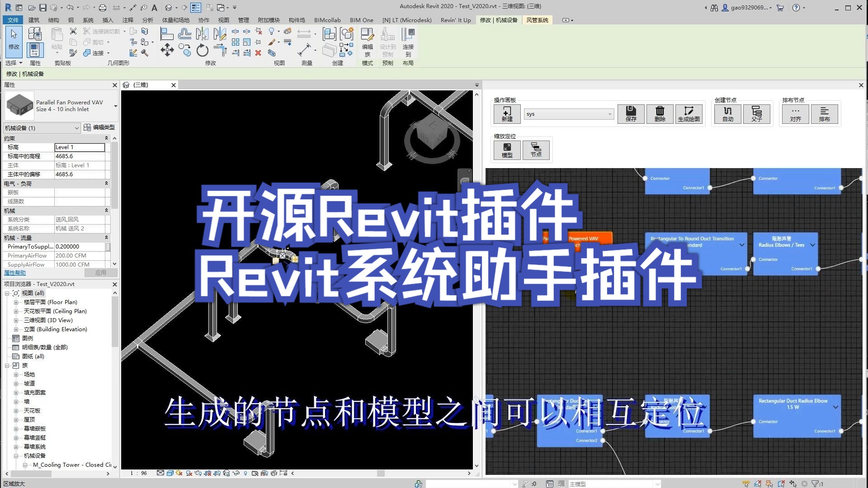The height and width of the screenshot is (488, 868).
Task: Click the 新建 (New) button in plugin panel
Action: tap(507, 114)
